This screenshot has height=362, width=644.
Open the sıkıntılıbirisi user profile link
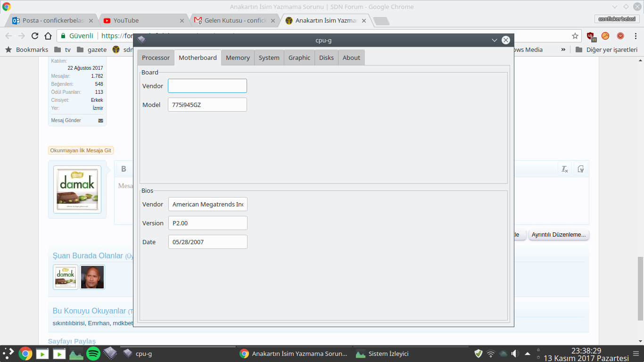point(68,323)
